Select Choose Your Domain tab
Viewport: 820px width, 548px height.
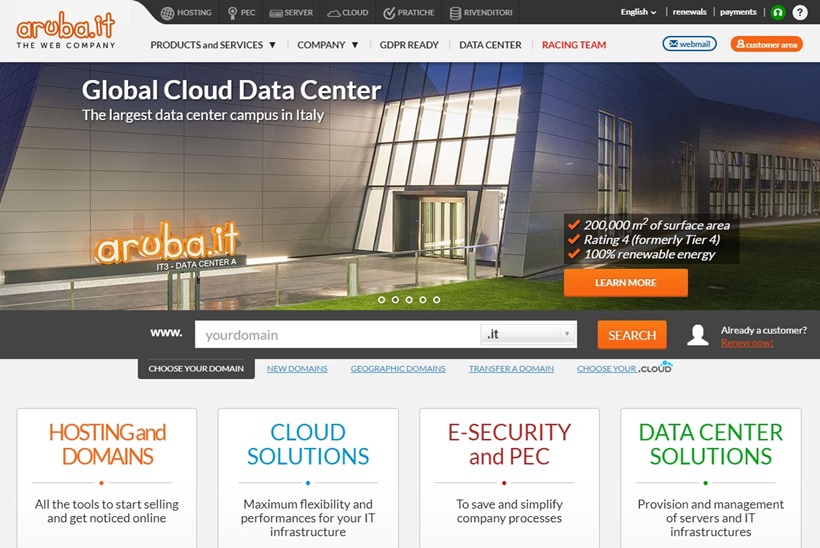click(x=196, y=369)
